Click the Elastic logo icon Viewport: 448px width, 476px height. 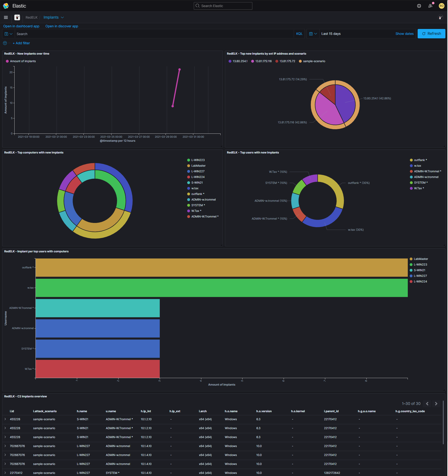(6, 6)
